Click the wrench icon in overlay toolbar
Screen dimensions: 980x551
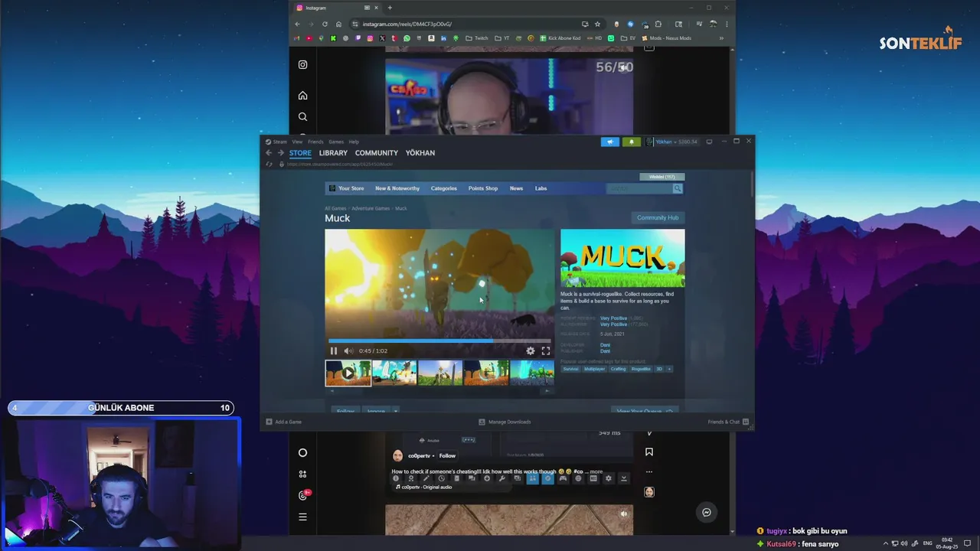point(501,478)
